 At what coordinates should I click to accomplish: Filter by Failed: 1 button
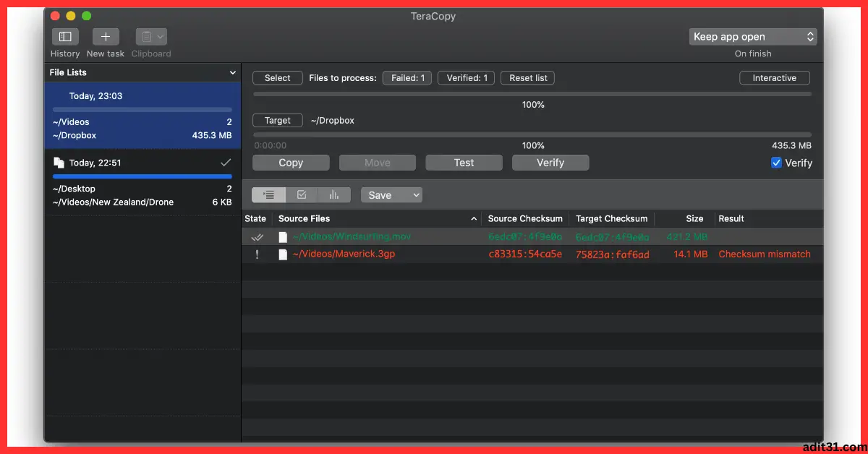pos(408,78)
